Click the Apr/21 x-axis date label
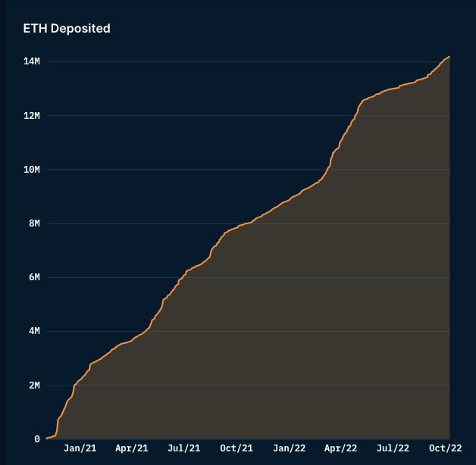 click(x=132, y=448)
